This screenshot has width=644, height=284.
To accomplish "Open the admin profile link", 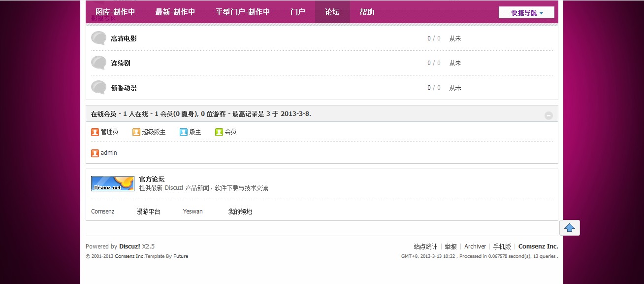I will (109, 153).
